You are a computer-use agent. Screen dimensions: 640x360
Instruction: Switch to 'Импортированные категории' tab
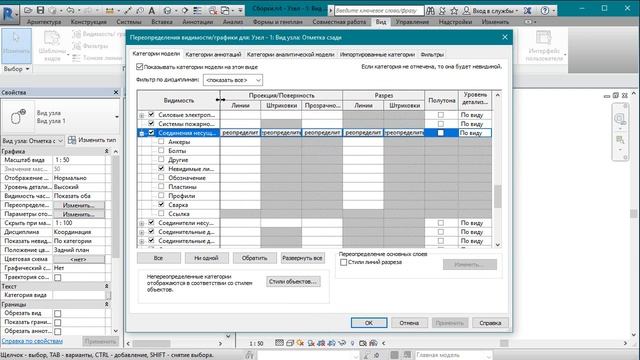pyautogui.click(x=377, y=54)
